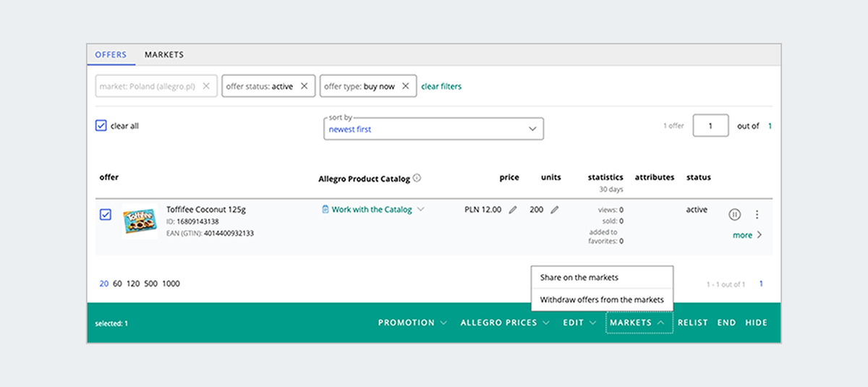Viewport: 868px width, 387px height.
Task: Click the Work with the Catalog link
Action: coord(372,210)
